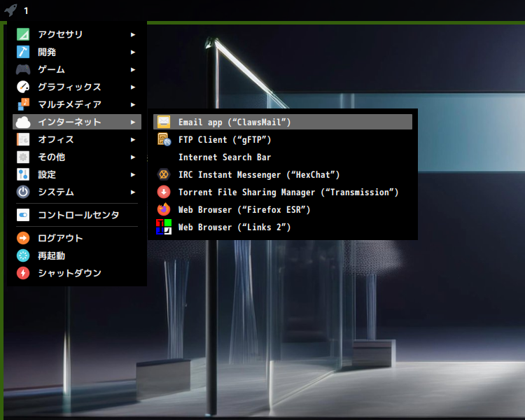Click the gFTP client icon
The height and width of the screenshot is (420, 525).
point(164,139)
